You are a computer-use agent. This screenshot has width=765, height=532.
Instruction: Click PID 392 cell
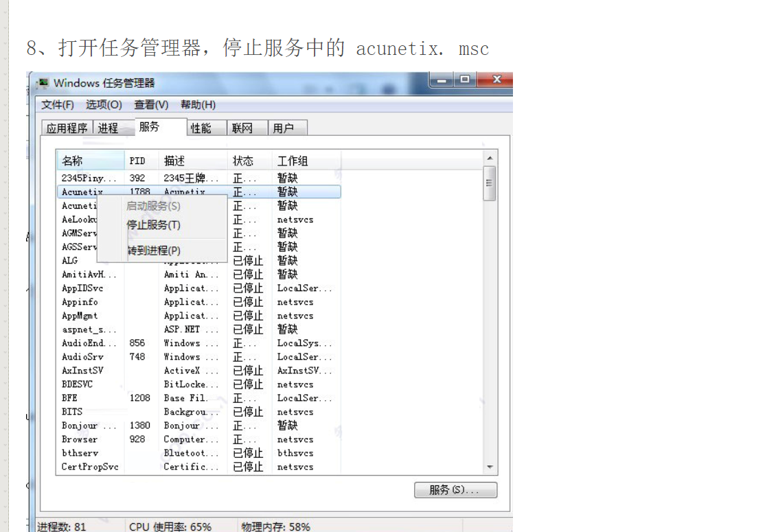(x=137, y=178)
